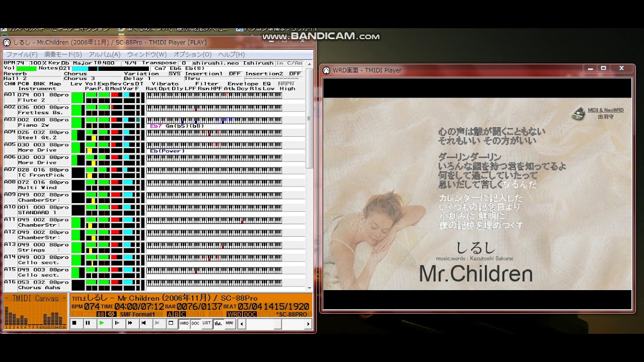
Task: Open the ウィンドウ(W) menu
Action: point(147,54)
